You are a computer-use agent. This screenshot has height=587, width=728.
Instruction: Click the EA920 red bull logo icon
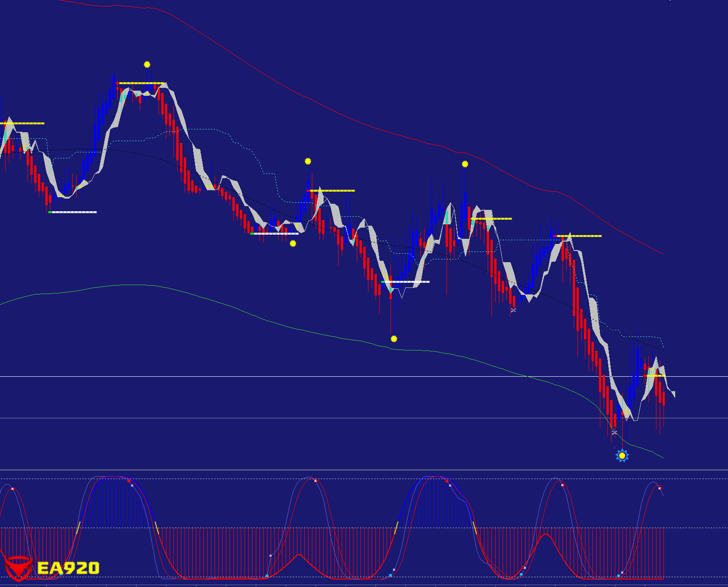point(18,567)
